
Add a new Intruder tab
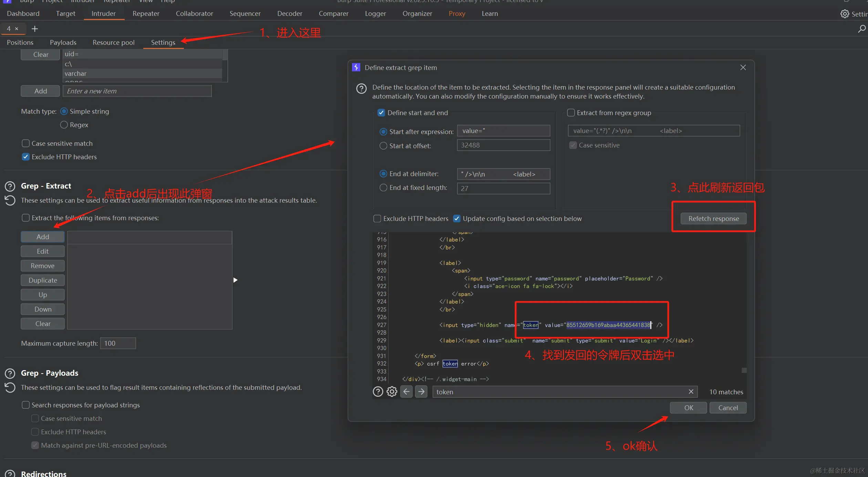point(35,29)
